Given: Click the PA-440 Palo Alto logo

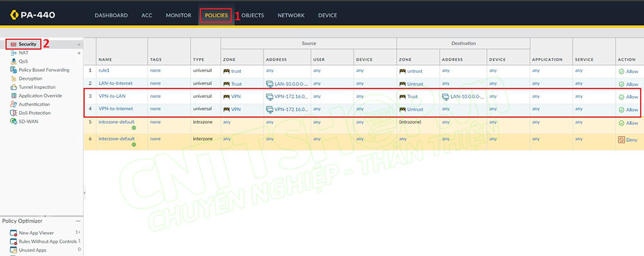Looking at the screenshot, I should tap(33, 15).
